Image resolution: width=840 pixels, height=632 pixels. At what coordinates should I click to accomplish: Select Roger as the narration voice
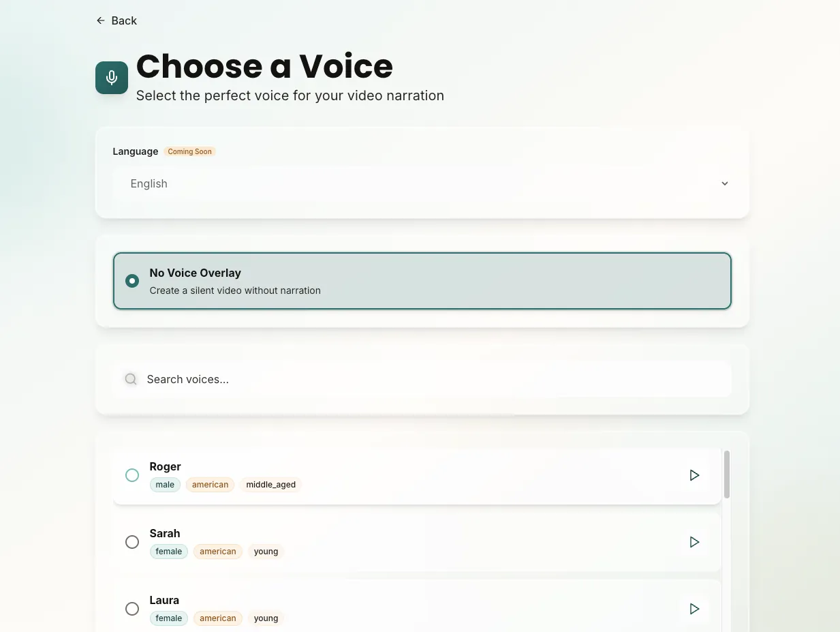131,475
